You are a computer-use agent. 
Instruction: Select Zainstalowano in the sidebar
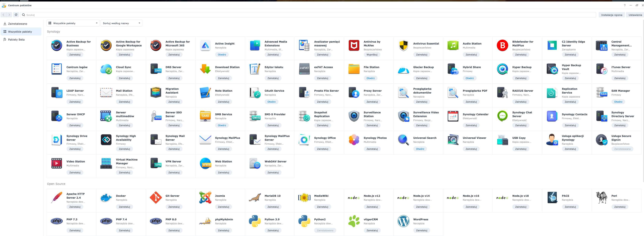click(x=21, y=24)
